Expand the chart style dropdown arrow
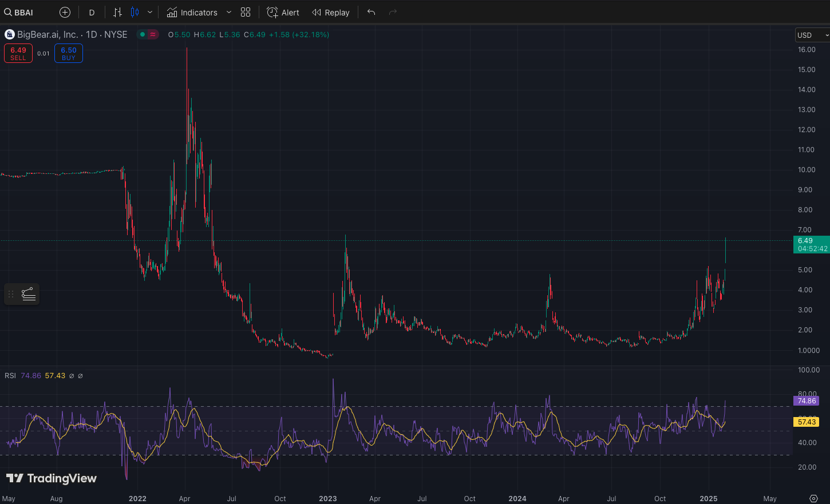 click(150, 12)
